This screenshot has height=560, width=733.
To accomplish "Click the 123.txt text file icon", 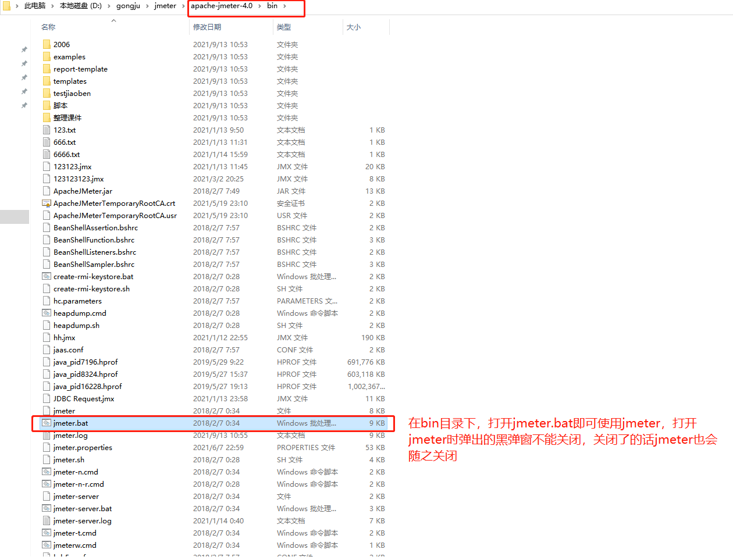I will (47, 130).
